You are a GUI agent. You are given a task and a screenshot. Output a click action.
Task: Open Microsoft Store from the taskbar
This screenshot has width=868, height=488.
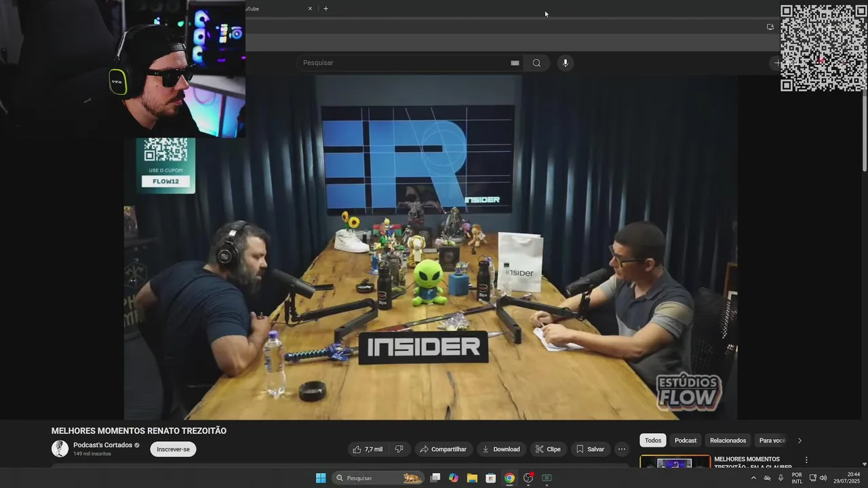(491, 478)
